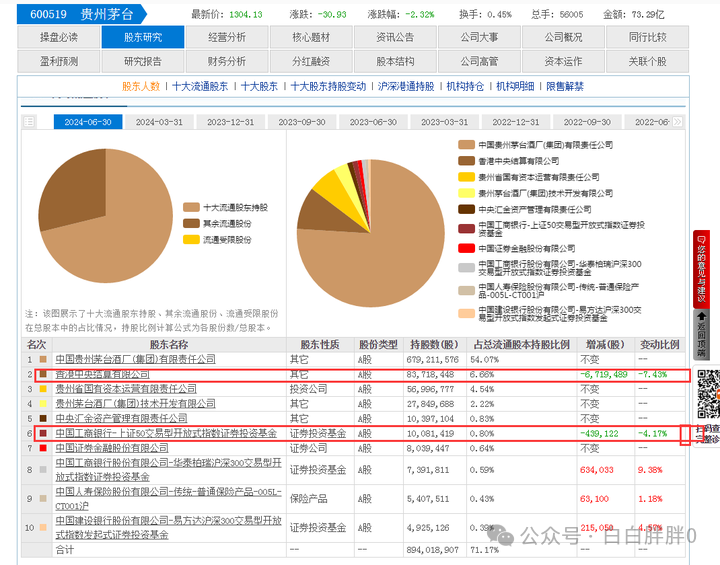The image size is (720, 565).
Task: Open the 操盘必读 tab
Action: pos(58,37)
